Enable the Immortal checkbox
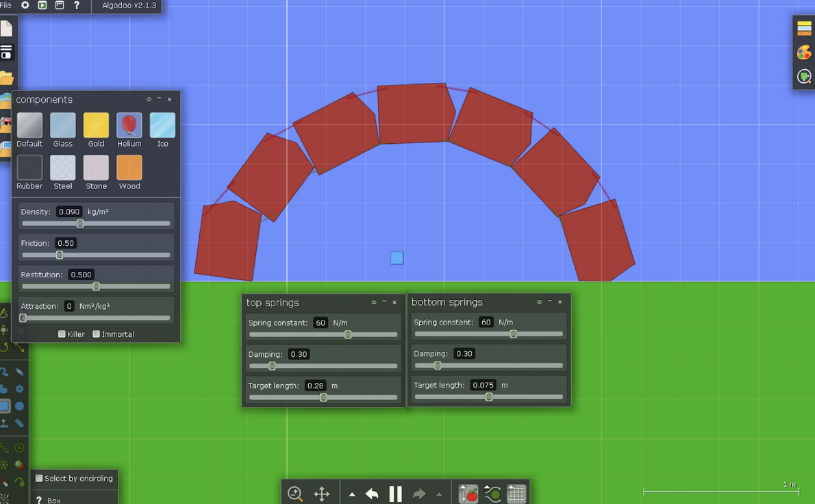The image size is (815, 504). pos(97,334)
